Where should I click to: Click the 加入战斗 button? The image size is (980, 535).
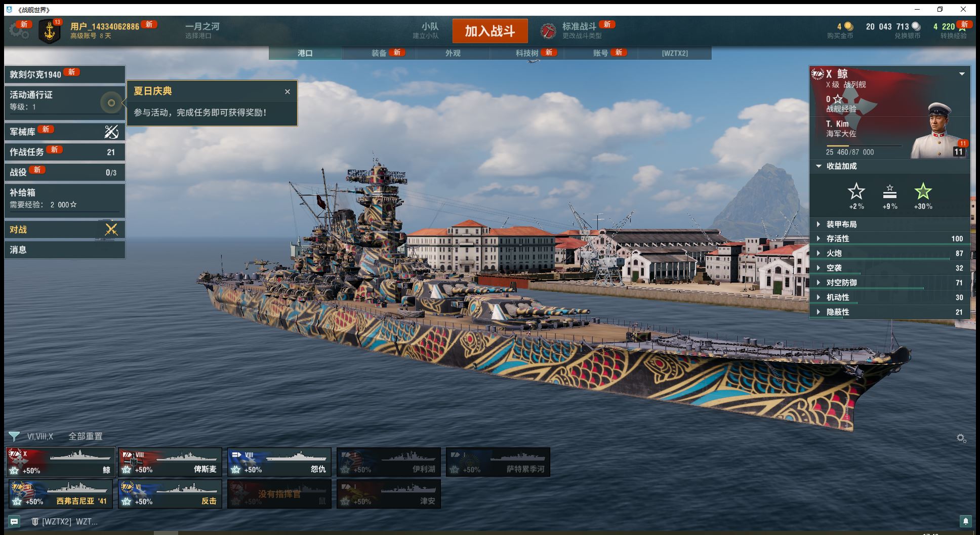490,31
